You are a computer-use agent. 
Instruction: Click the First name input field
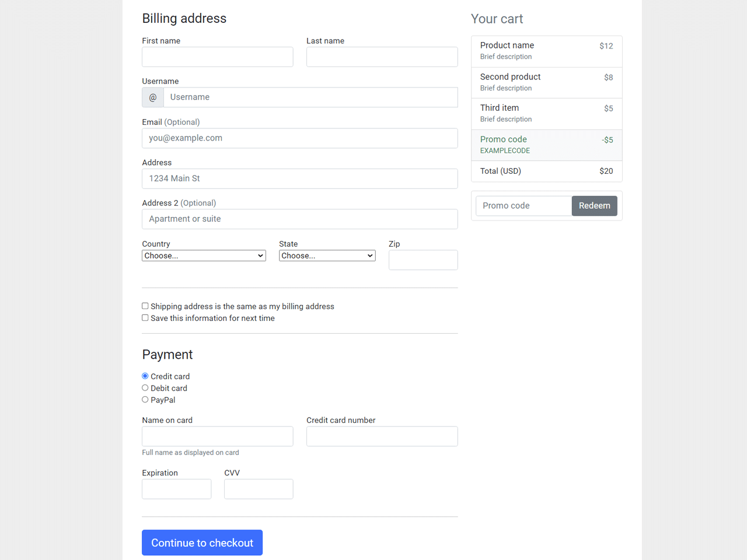coord(217,57)
